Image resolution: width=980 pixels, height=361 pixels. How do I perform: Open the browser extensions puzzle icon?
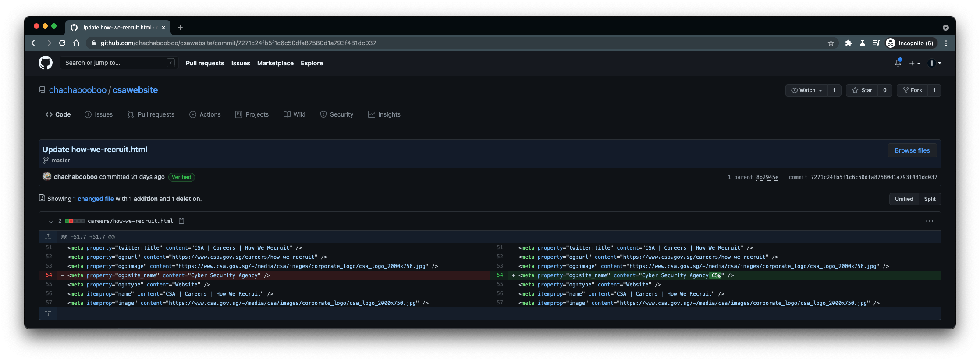point(848,43)
